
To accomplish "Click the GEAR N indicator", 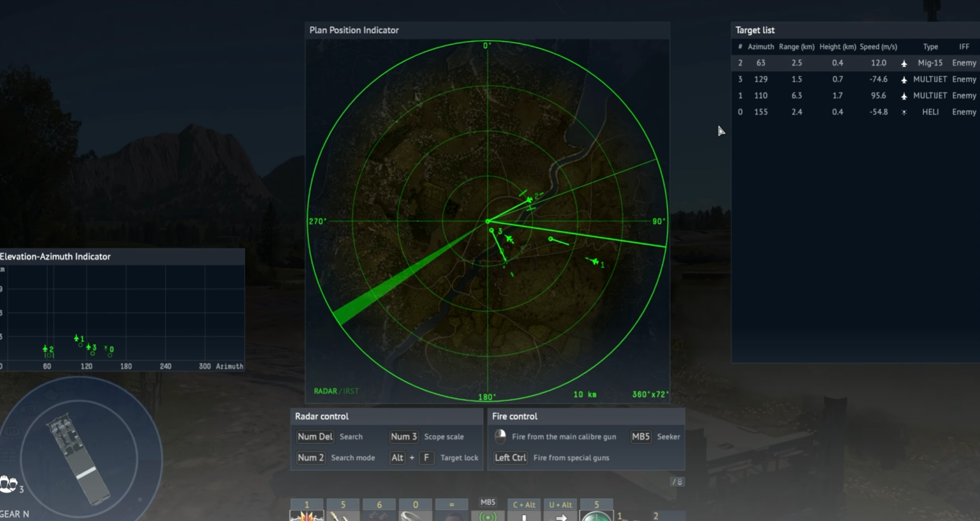I will pos(15,514).
